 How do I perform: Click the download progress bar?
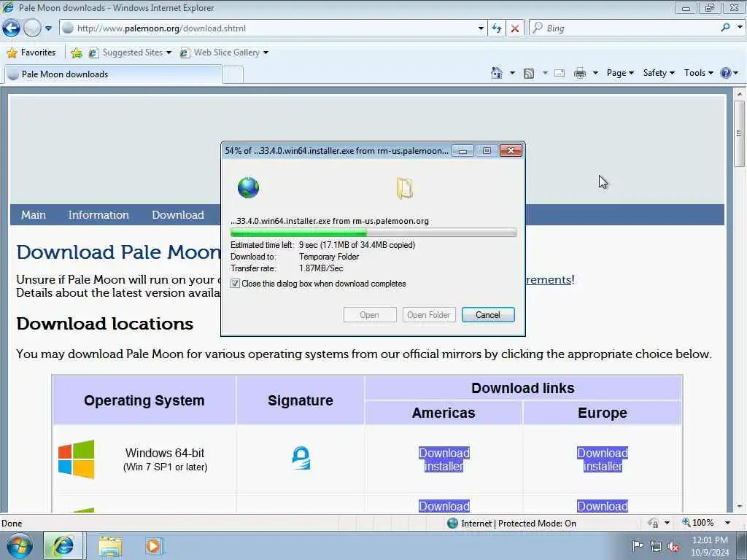click(373, 233)
